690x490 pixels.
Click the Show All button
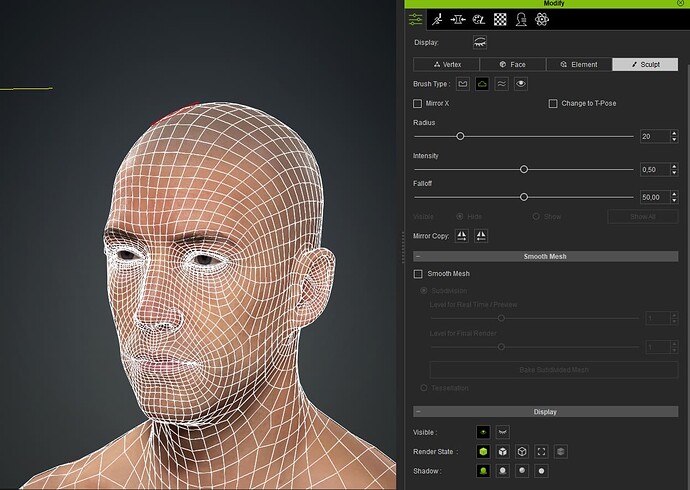[643, 217]
